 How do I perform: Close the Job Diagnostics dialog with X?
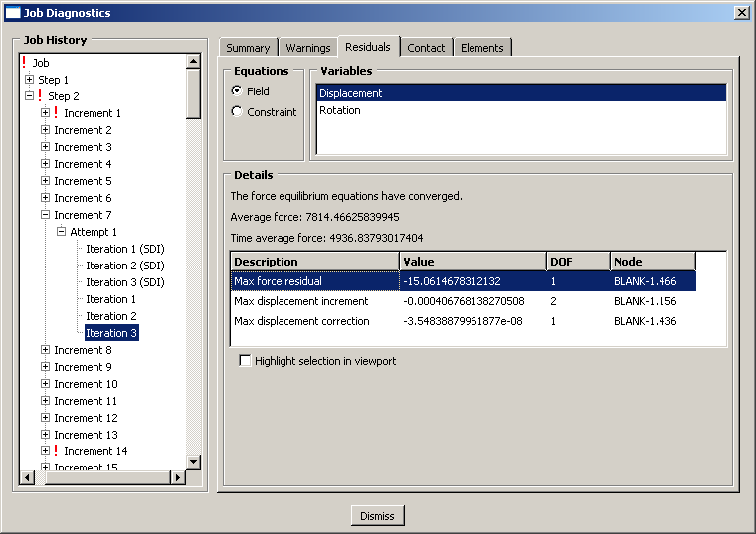(x=741, y=13)
